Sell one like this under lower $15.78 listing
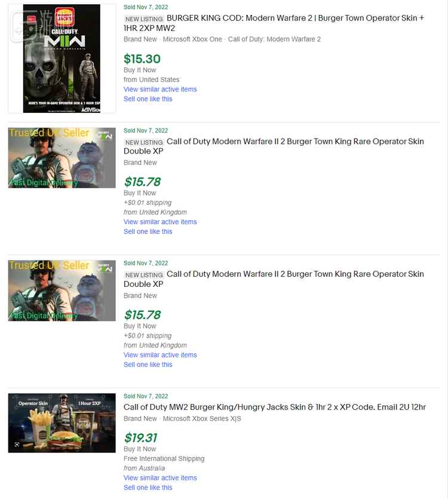The image size is (448, 499). pyautogui.click(x=148, y=365)
